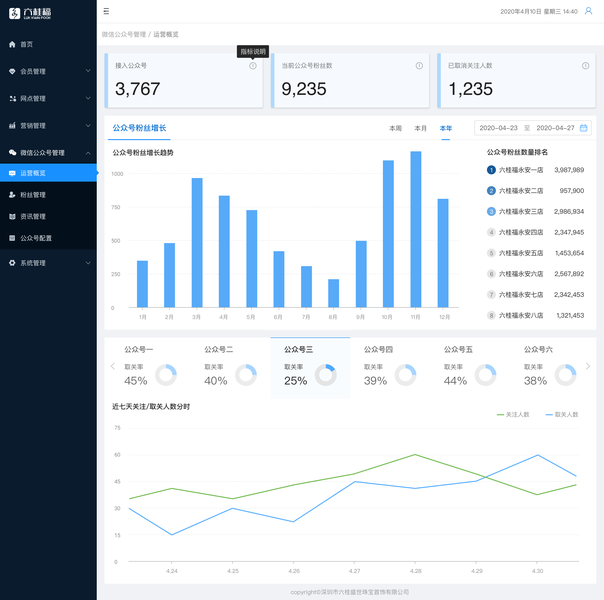The image size is (604, 600).
Task: Click ranking row 六桂福永安五店
Action: (x=535, y=253)
